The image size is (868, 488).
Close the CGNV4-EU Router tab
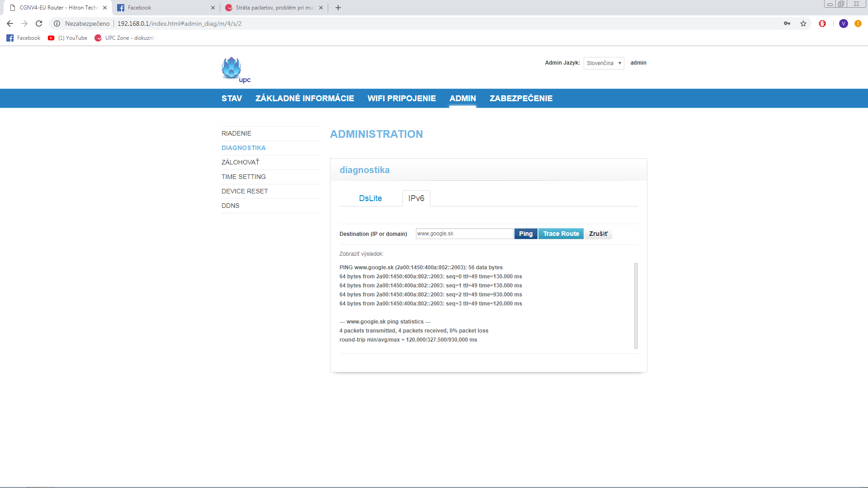tap(105, 8)
